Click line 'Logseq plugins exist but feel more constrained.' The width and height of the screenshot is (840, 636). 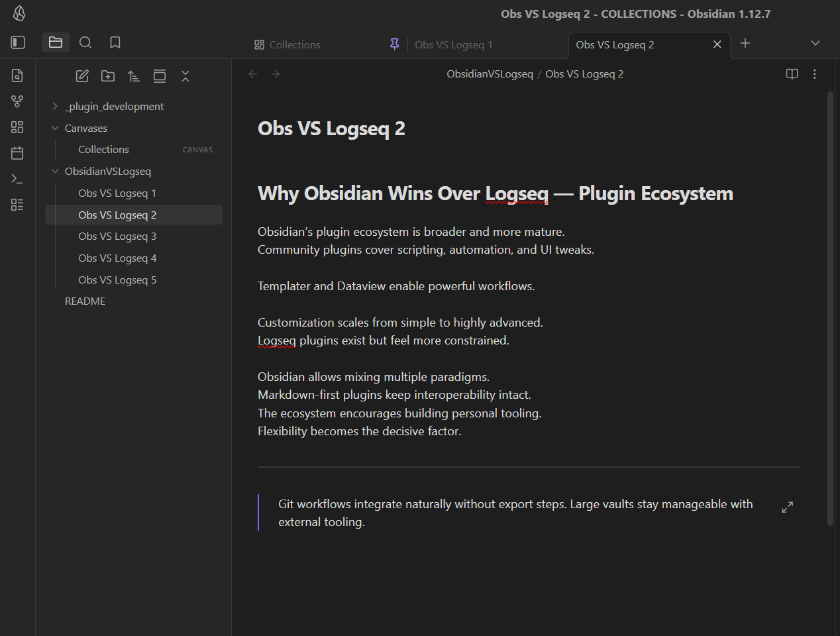(x=384, y=341)
